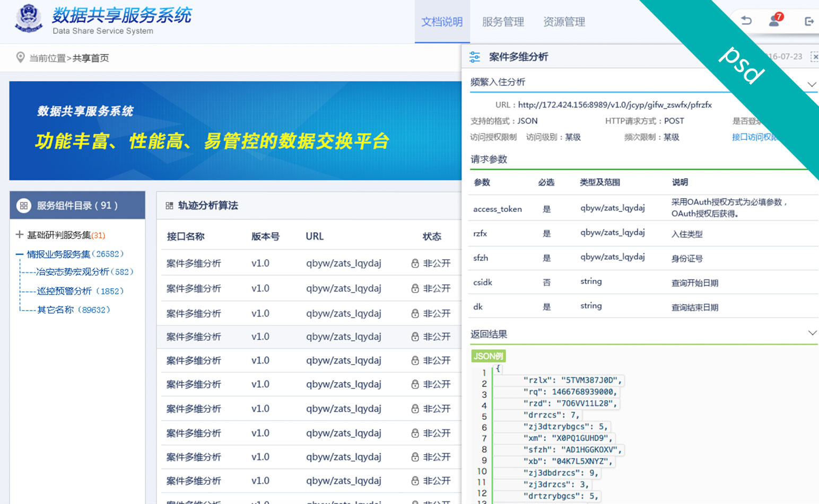Viewport: 819px width, 504px height.
Task: Click the lock icon in first table row
Action: pyautogui.click(x=415, y=263)
